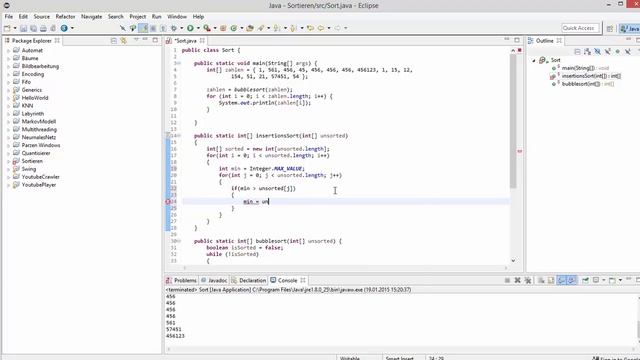This screenshot has width=640, height=360.
Task: Open the Navigate menu
Action: pyautogui.click(x=91, y=17)
